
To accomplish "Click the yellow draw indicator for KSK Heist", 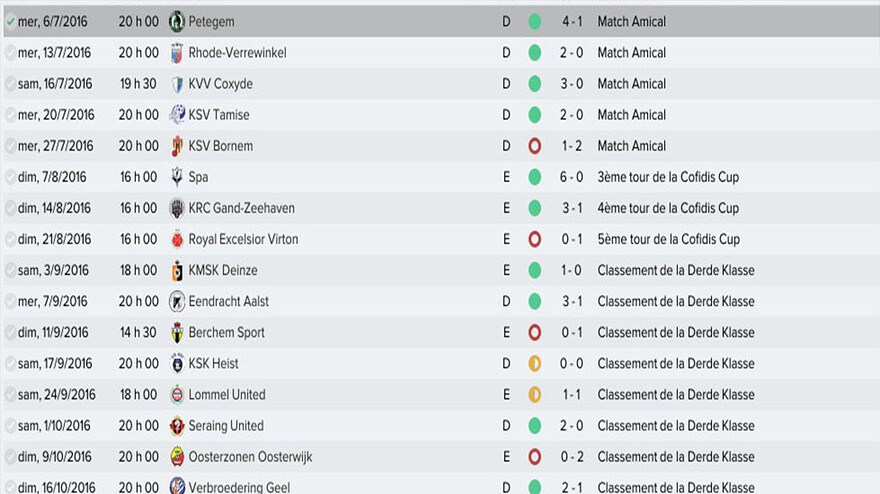I will (535, 363).
